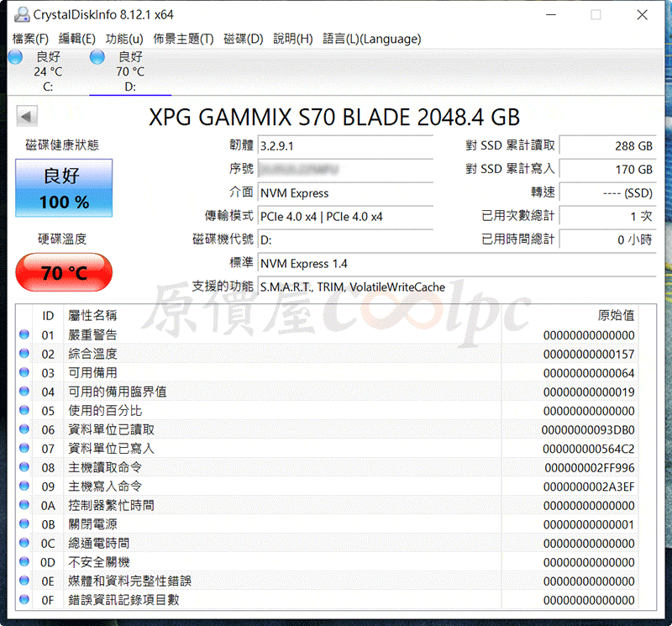The width and height of the screenshot is (672, 626).
Task: Open the 說明(H) menu
Action: tap(293, 39)
